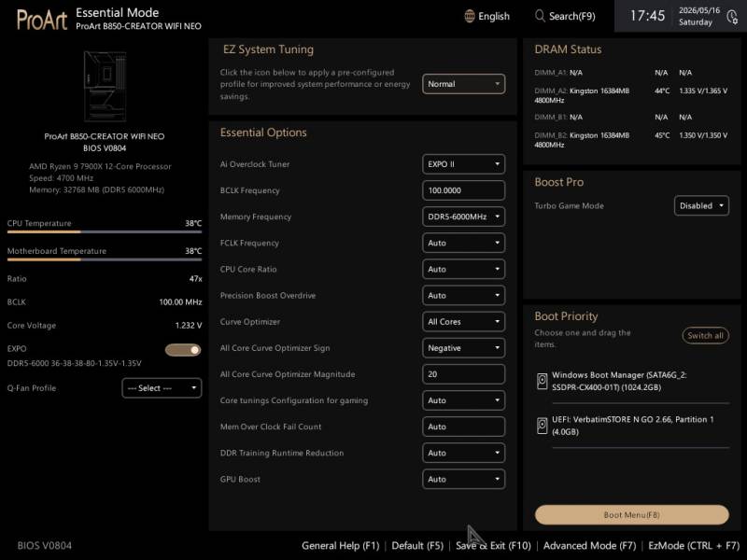Click the DIMM_A2 Kingston 16384MB row
The image size is (747, 560).
click(631, 95)
